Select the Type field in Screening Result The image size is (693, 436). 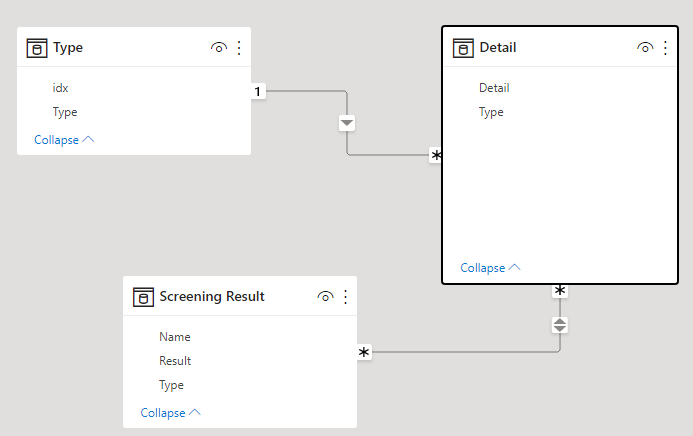[171, 385]
